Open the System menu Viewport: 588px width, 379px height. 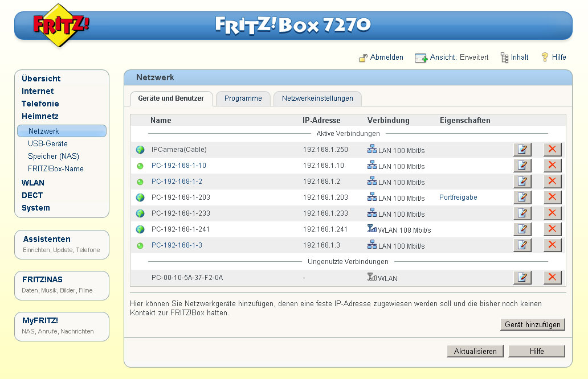click(x=36, y=208)
